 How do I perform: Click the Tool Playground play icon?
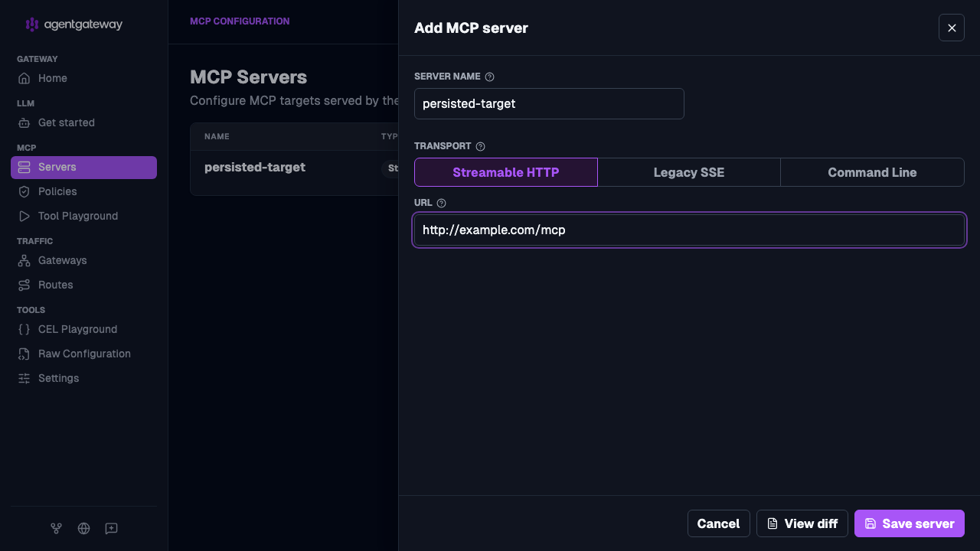click(x=24, y=216)
